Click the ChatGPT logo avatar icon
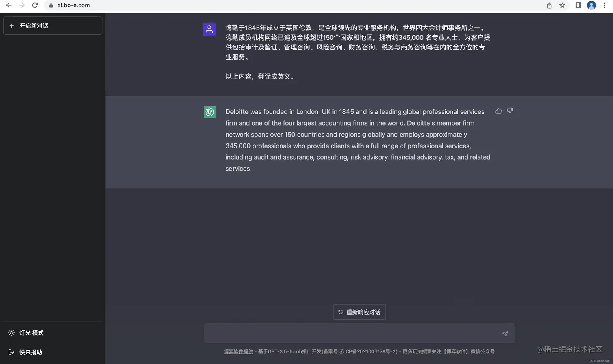 coord(210,112)
